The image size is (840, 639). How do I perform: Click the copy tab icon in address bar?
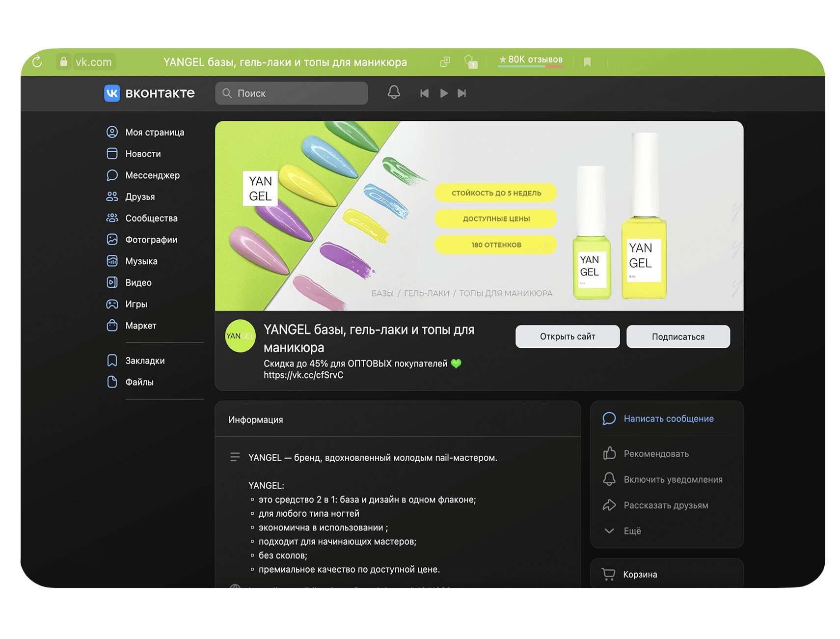[x=445, y=62]
